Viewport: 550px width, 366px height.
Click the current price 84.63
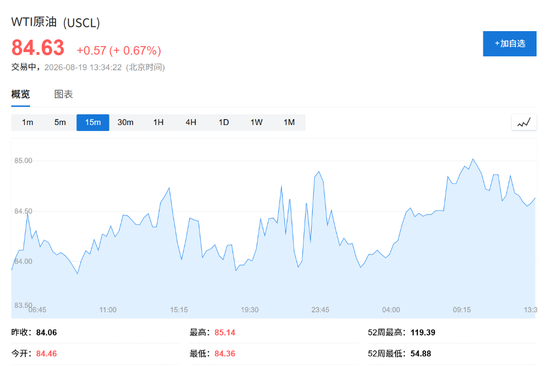[x=38, y=48]
